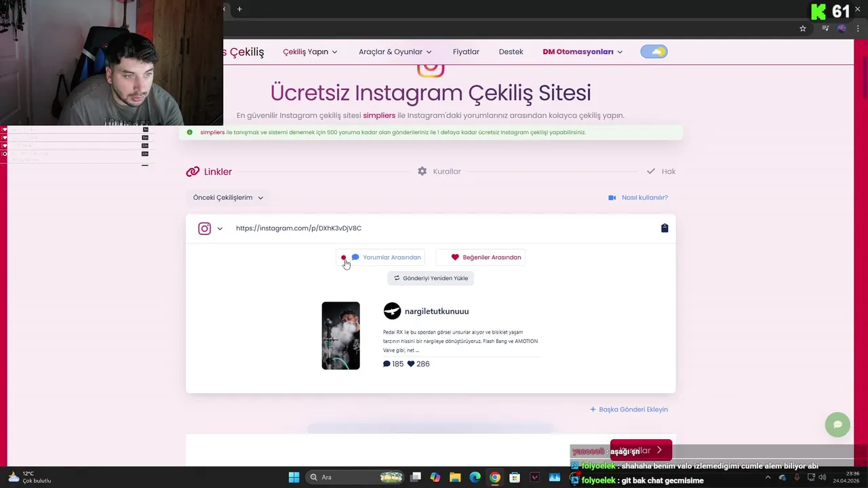The image size is (868, 488).
Task: Open a new browser tab with plus
Action: tap(239, 9)
